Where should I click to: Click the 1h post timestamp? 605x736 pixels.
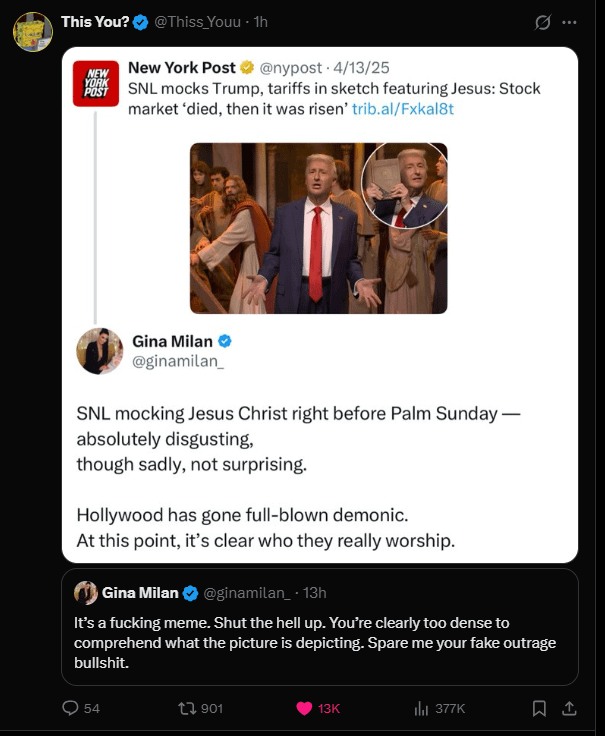point(259,21)
